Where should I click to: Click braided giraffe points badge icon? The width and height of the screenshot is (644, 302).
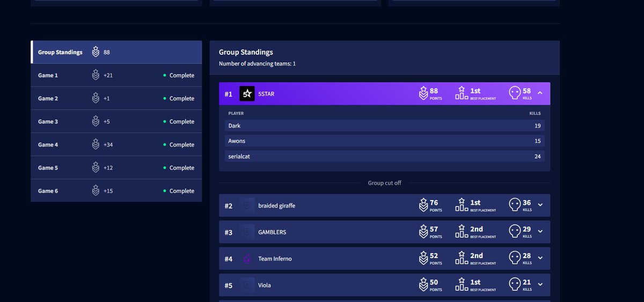click(423, 205)
